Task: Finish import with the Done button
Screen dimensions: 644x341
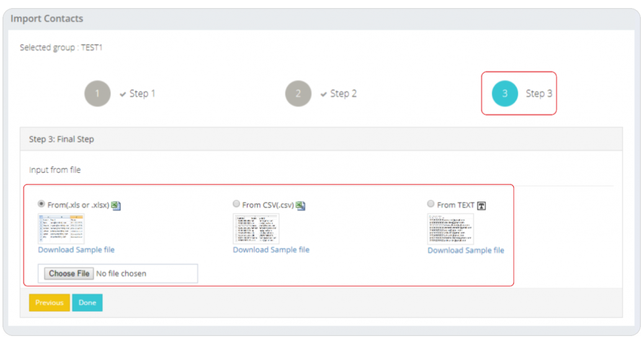Action: click(87, 303)
